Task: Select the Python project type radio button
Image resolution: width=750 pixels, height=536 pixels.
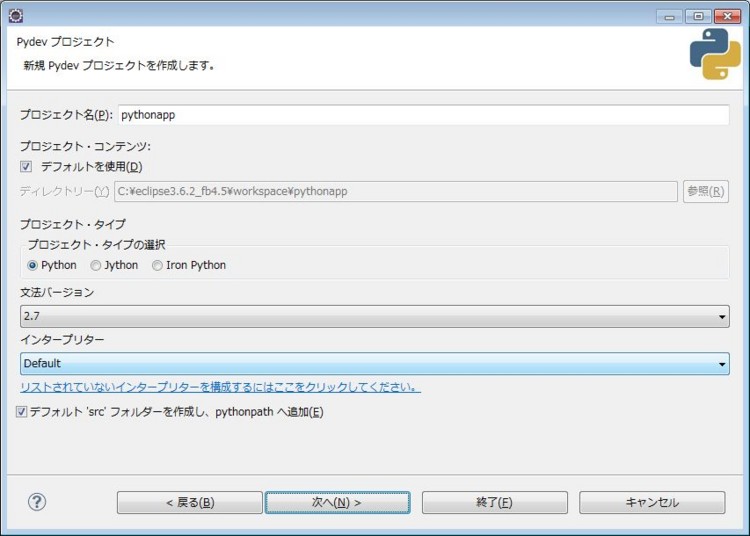Action: (32, 265)
